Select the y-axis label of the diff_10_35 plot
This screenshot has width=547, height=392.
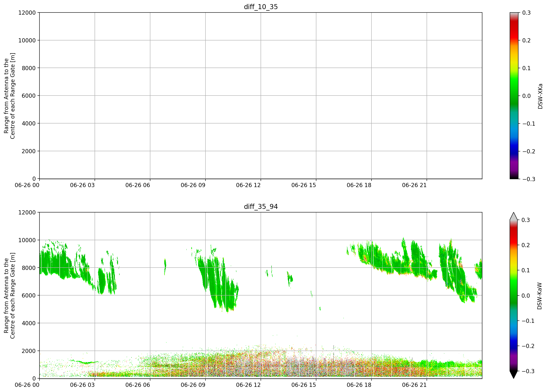tap(9, 96)
